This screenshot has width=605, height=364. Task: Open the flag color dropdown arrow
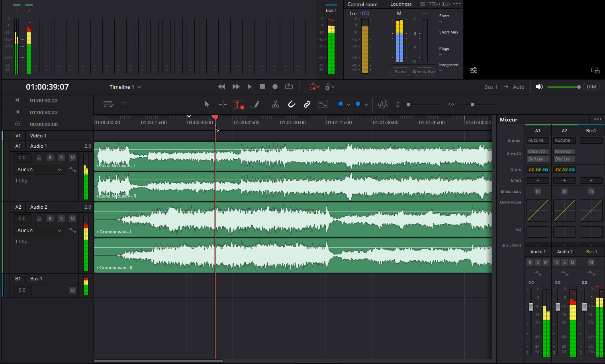click(349, 104)
